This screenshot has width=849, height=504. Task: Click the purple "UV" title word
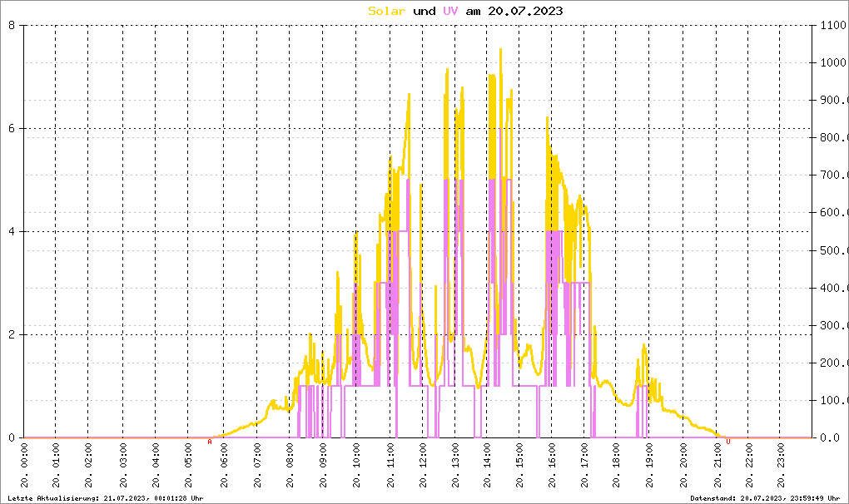click(449, 11)
